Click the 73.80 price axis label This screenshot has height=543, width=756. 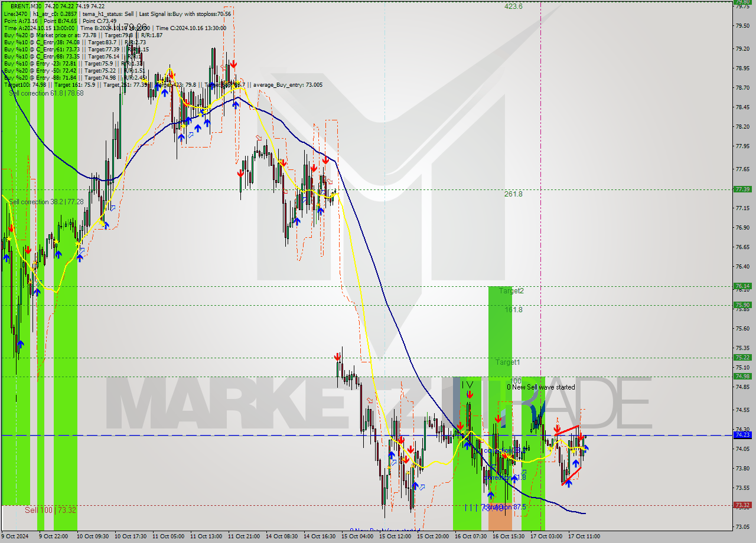[x=742, y=468]
